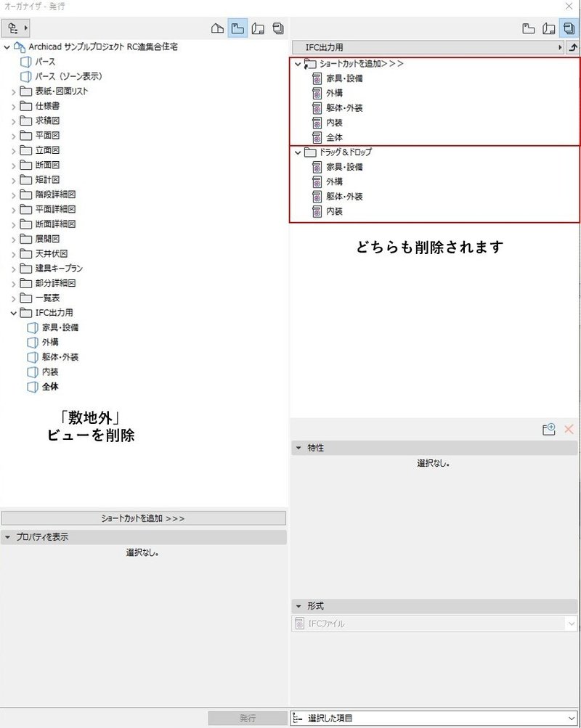Viewport: 581px width, 728px height.
Task: Expand the 断面図 folder
Action: [x=14, y=165]
